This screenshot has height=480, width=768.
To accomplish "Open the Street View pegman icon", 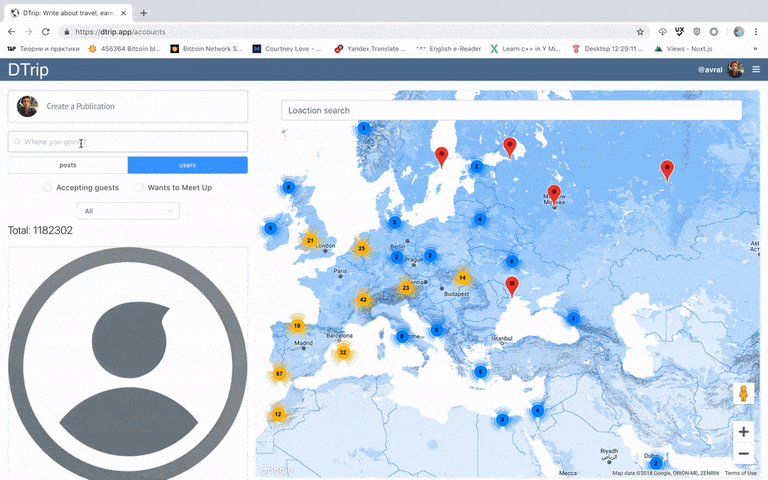I will pos(743,393).
